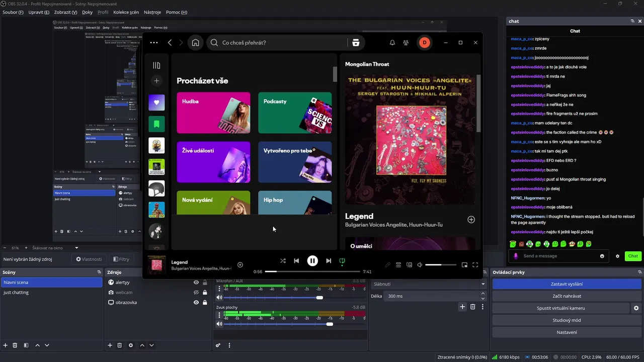Open Spotify notifications bell
The width and height of the screenshot is (644, 362).
[x=392, y=43]
